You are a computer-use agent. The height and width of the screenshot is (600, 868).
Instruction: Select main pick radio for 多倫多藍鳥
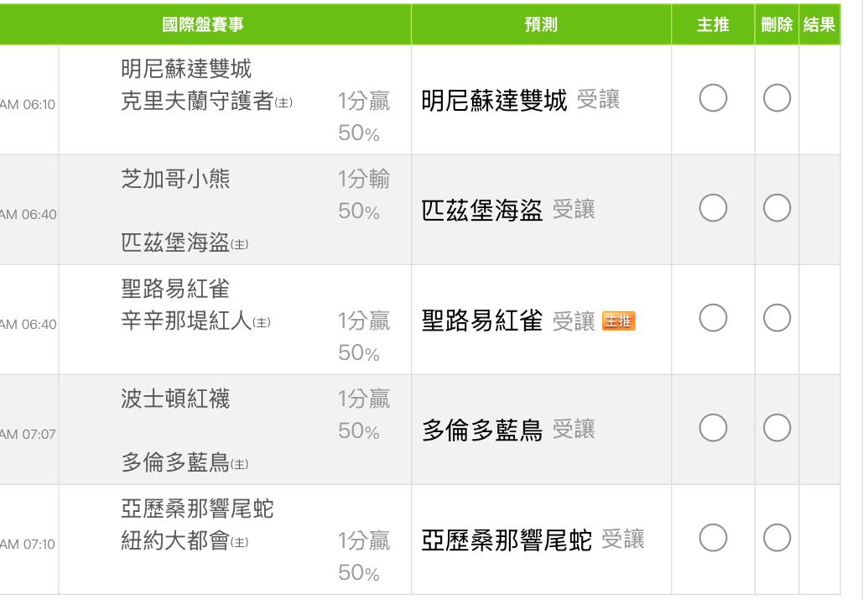pos(713,428)
